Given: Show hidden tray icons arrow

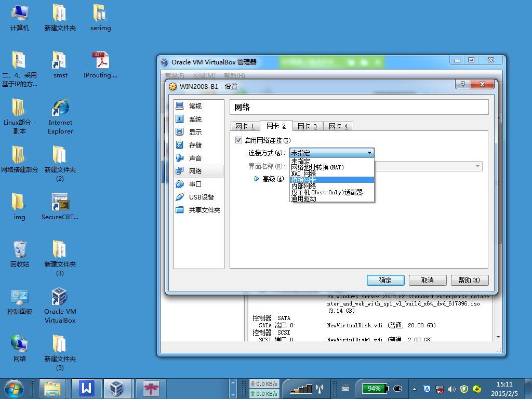Looking at the screenshot, I should [414, 389].
